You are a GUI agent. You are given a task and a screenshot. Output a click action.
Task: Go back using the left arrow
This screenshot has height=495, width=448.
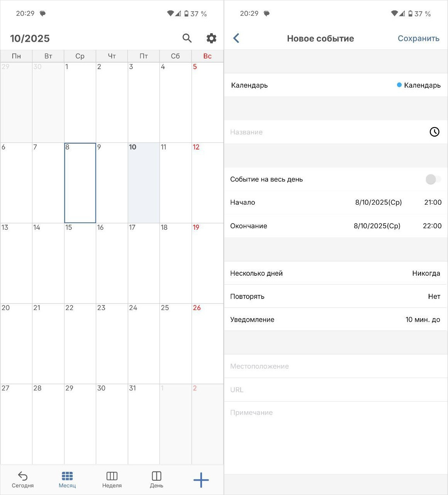236,38
